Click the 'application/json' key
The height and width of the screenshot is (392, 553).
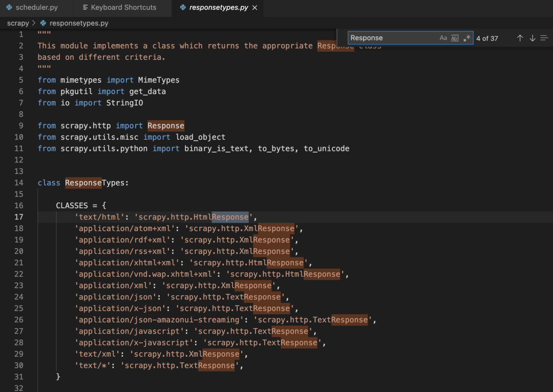(x=116, y=297)
